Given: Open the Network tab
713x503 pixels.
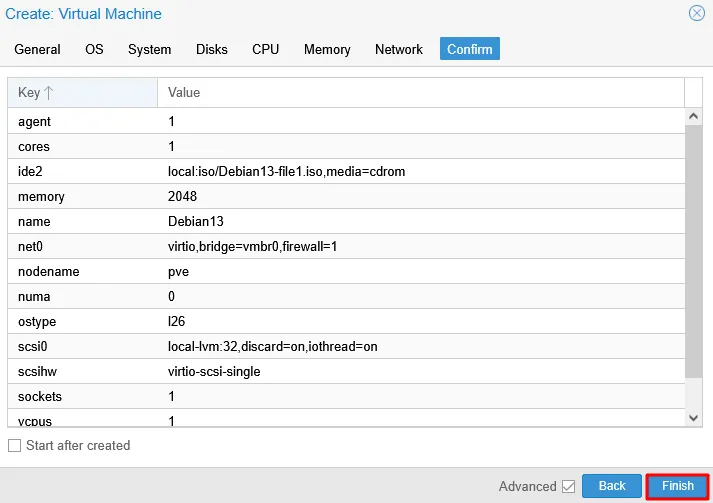Looking at the screenshot, I should pos(398,49).
